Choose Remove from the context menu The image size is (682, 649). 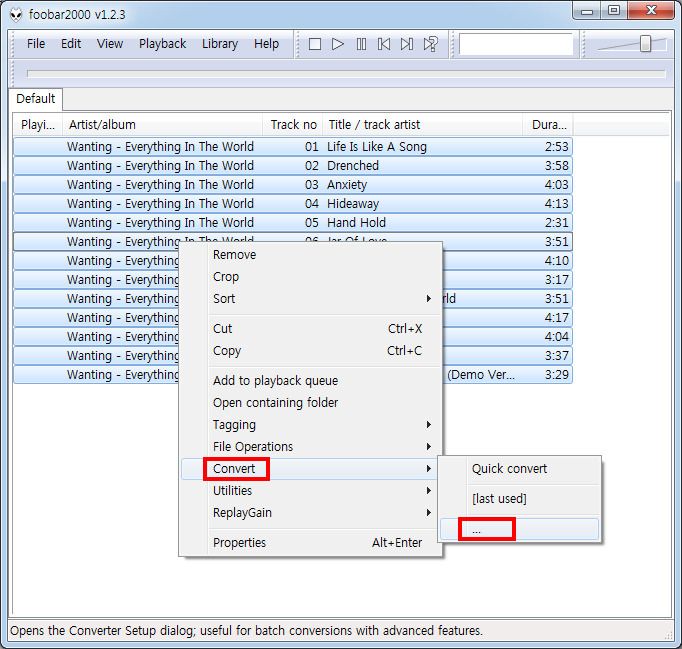click(x=311, y=254)
